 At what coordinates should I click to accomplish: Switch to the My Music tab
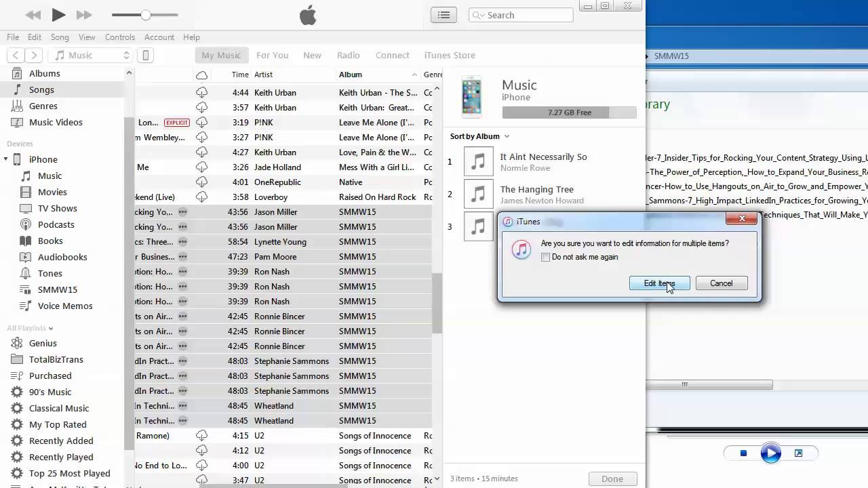(x=221, y=56)
